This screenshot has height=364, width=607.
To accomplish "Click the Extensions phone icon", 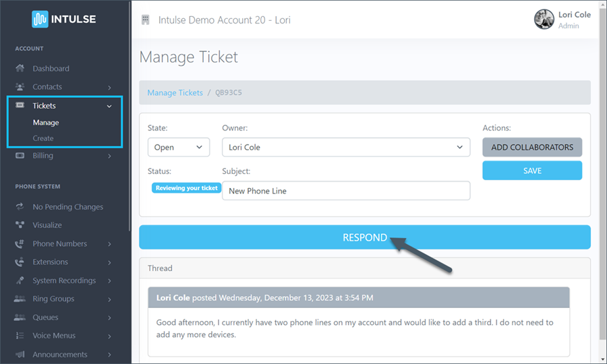I will [x=20, y=262].
